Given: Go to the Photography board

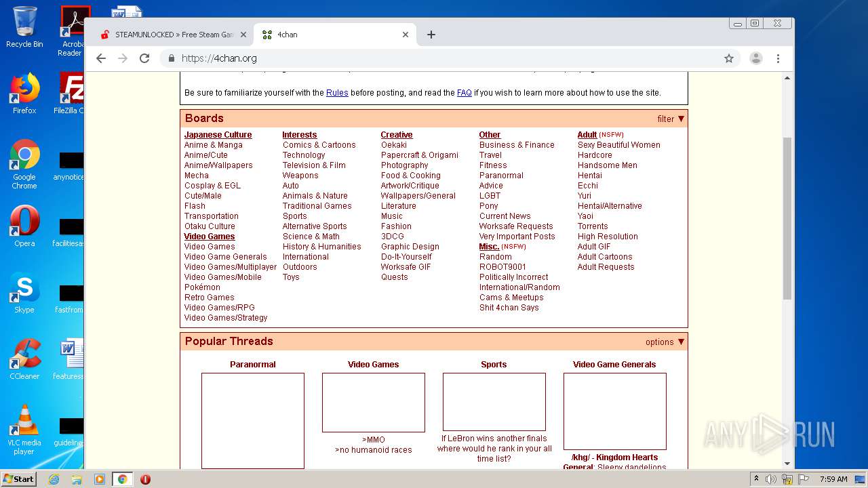Looking at the screenshot, I should [x=405, y=165].
